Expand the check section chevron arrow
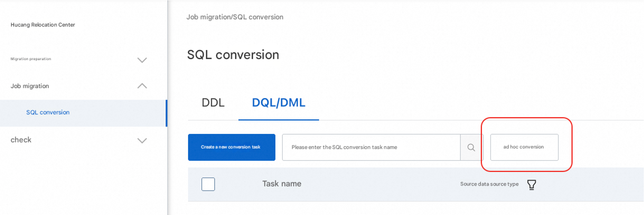 tap(142, 140)
